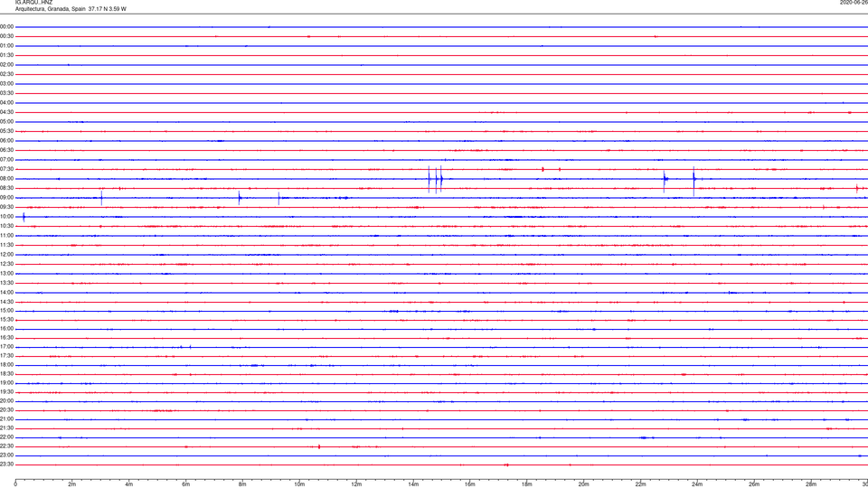
Task: Click the 13:00 time label
Action: coord(6,274)
